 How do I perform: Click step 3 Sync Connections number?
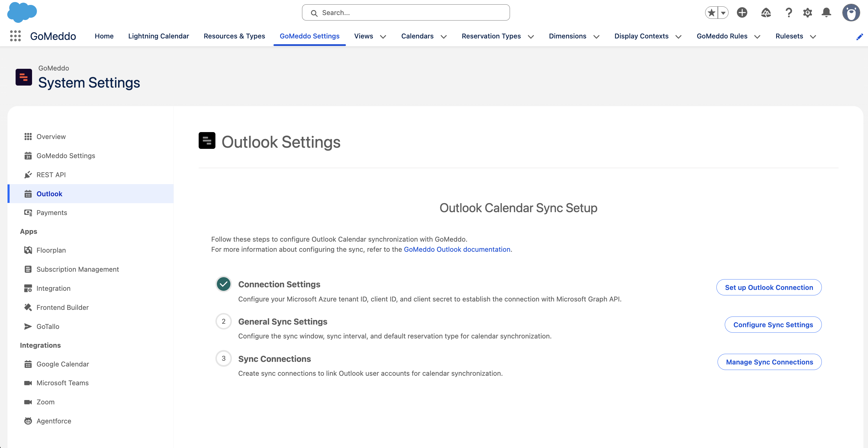pos(223,358)
